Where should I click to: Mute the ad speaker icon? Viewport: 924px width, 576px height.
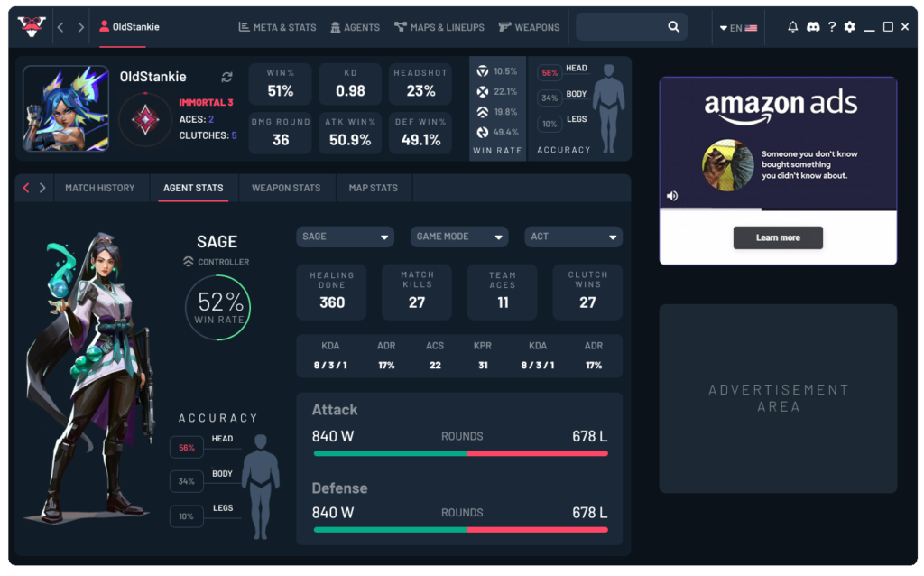[672, 196]
